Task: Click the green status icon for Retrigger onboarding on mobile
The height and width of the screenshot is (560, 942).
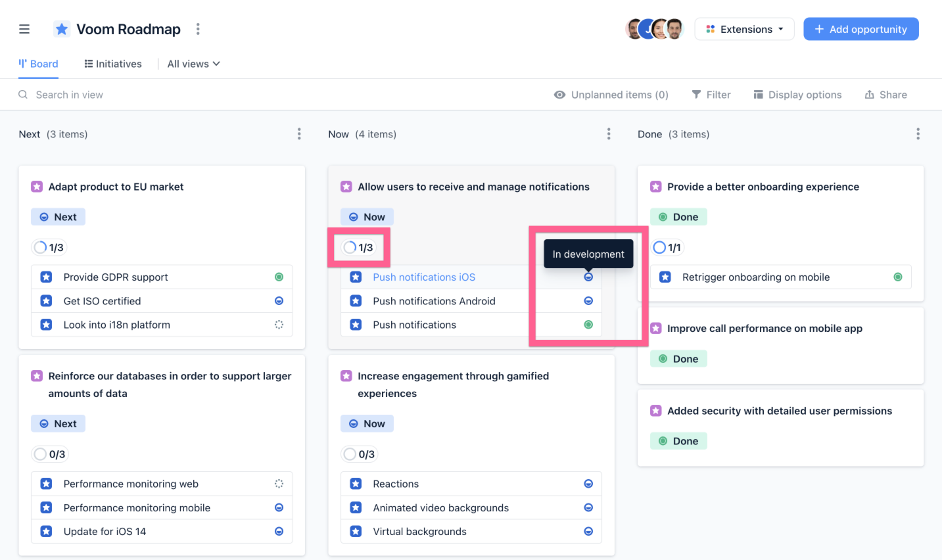Action: tap(898, 277)
